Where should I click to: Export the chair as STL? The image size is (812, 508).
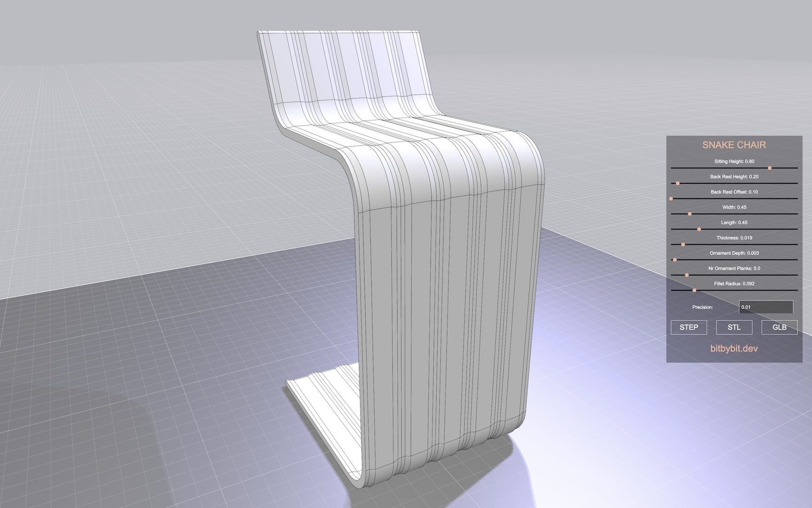click(734, 327)
